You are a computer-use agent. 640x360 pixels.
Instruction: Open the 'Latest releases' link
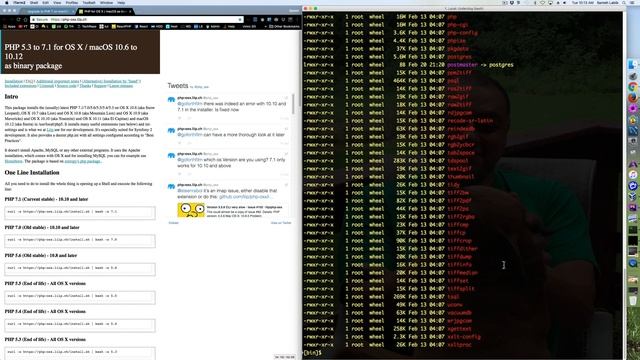pos(121,86)
